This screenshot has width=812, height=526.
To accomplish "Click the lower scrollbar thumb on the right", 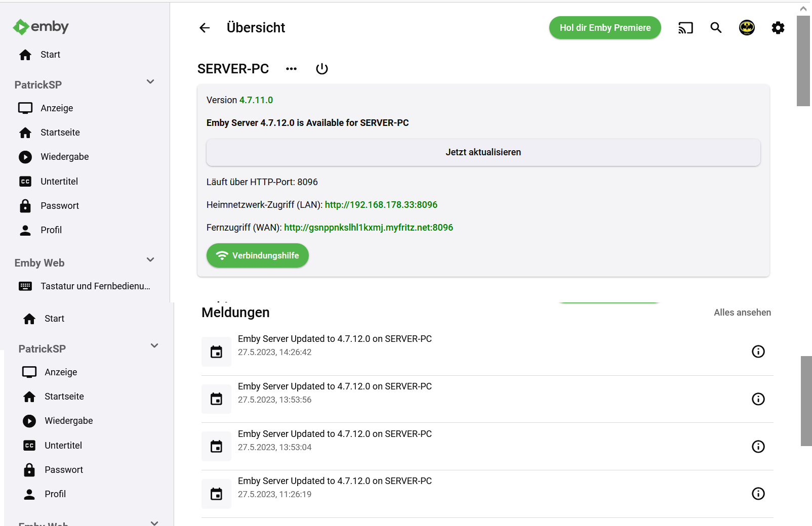I will coord(806,401).
